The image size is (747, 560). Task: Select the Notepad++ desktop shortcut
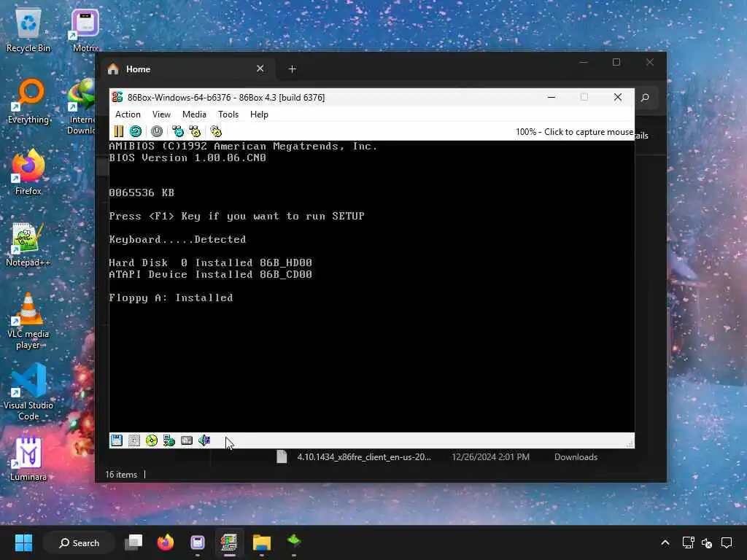coord(28,244)
